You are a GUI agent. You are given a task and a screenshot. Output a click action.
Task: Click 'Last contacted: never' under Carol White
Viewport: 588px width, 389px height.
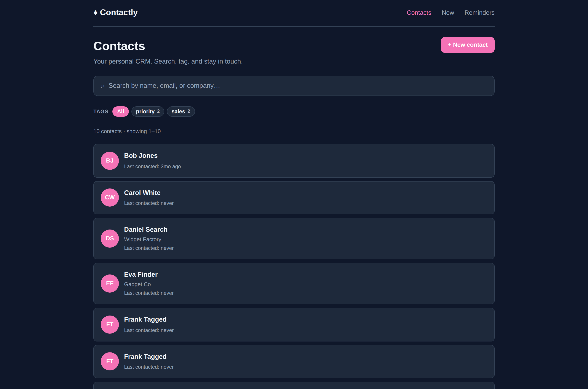pos(149,203)
